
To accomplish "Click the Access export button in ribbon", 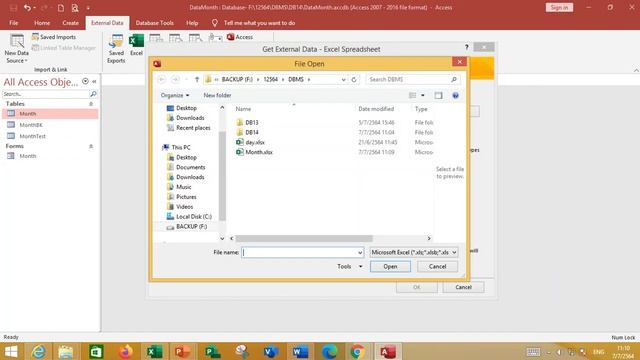I will 240,37.
